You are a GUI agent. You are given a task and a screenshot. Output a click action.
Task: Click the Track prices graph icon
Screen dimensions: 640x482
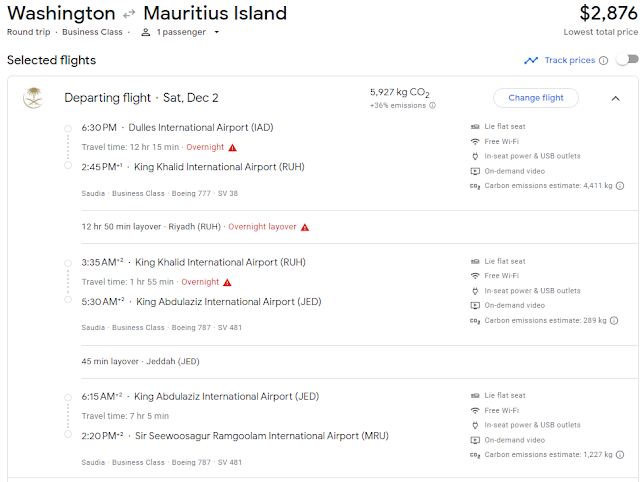[531, 60]
